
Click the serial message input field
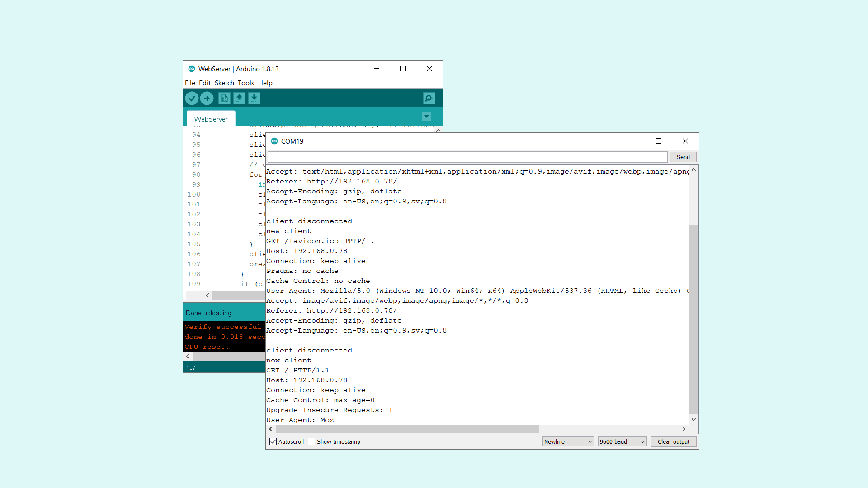[x=467, y=157]
